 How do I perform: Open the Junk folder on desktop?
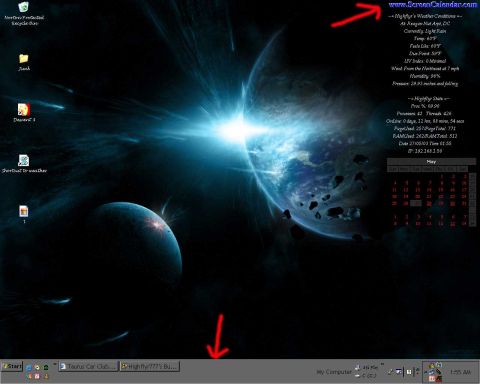tap(24, 62)
